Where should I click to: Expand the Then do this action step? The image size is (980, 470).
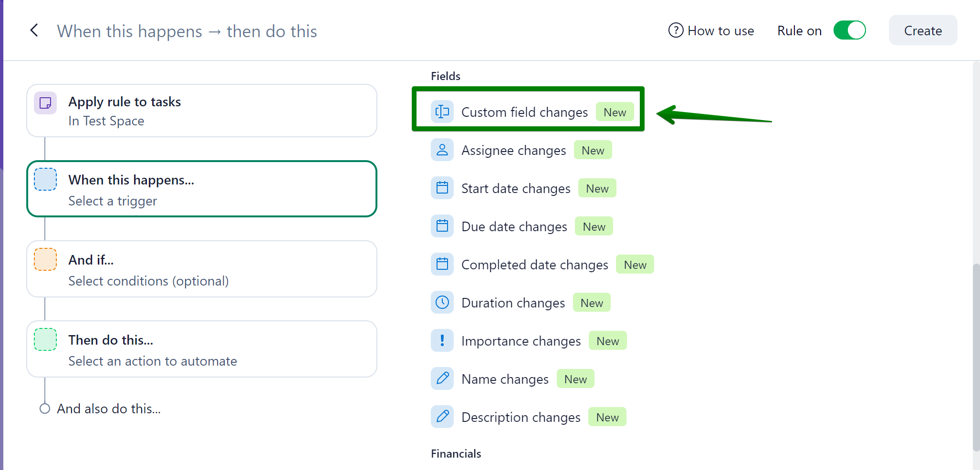pyautogui.click(x=201, y=349)
